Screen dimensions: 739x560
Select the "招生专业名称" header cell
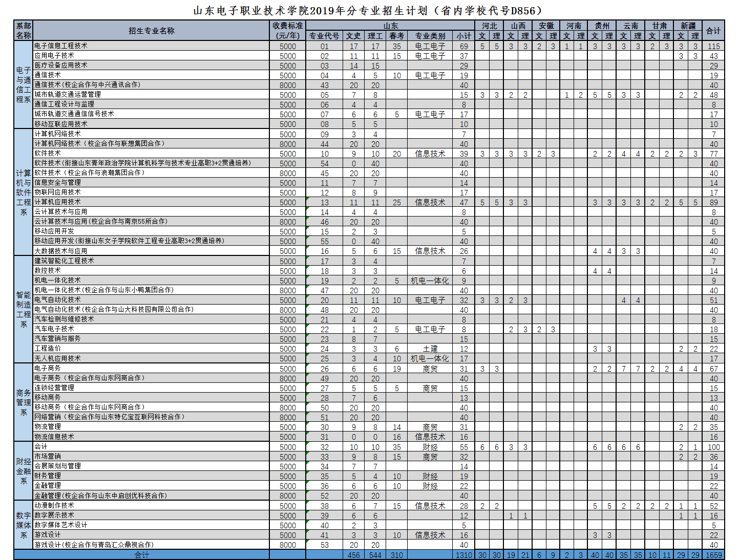152,31
